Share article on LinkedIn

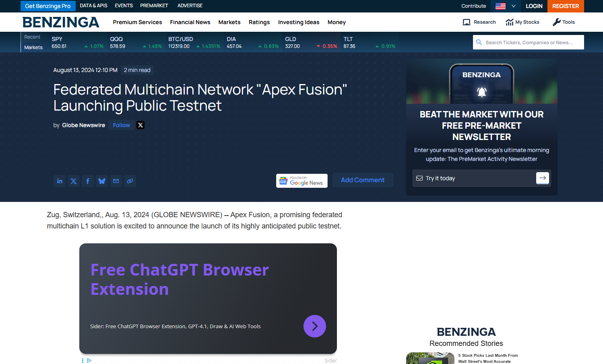click(60, 181)
